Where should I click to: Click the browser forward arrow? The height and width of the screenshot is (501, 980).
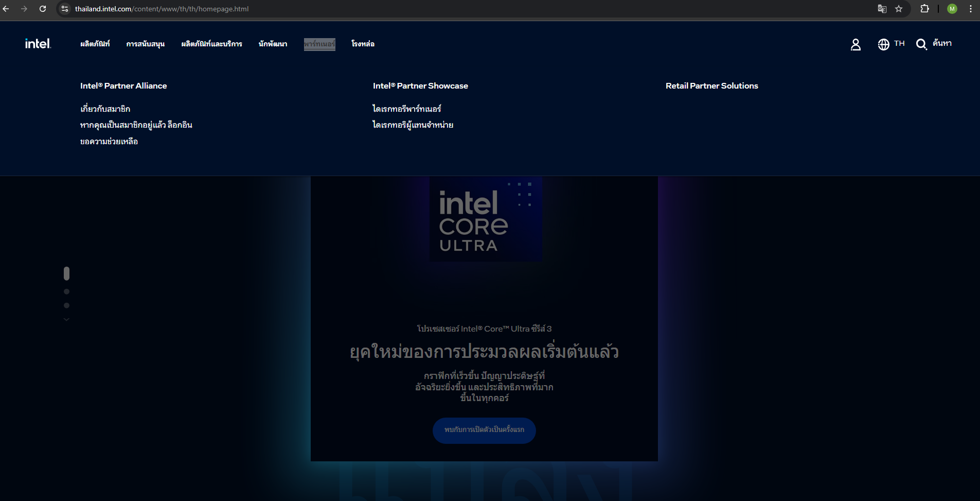pyautogui.click(x=24, y=9)
